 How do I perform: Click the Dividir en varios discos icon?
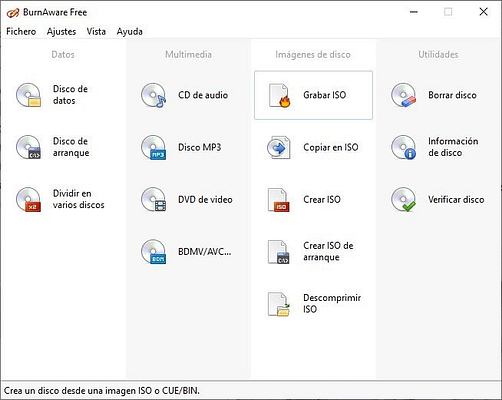click(29, 199)
